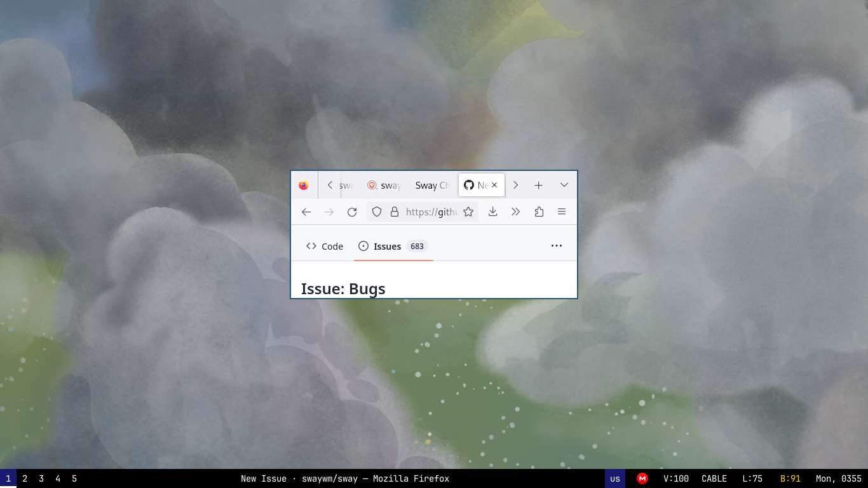Click the page reload icon
Image resolution: width=868 pixels, height=488 pixels.
pyautogui.click(x=351, y=212)
